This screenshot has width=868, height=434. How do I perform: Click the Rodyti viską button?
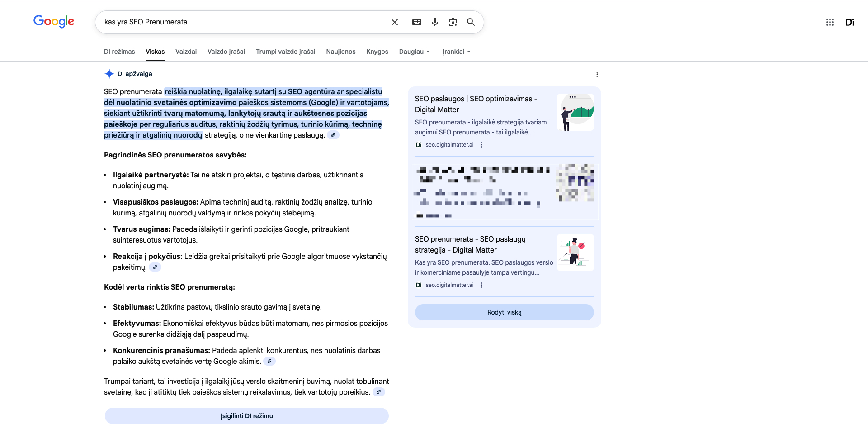pos(504,312)
